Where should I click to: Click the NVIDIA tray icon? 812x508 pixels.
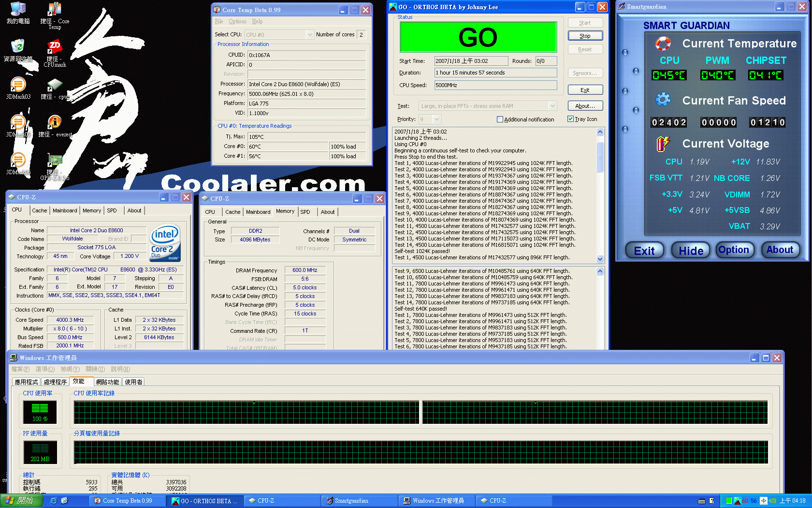[x=772, y=501]
